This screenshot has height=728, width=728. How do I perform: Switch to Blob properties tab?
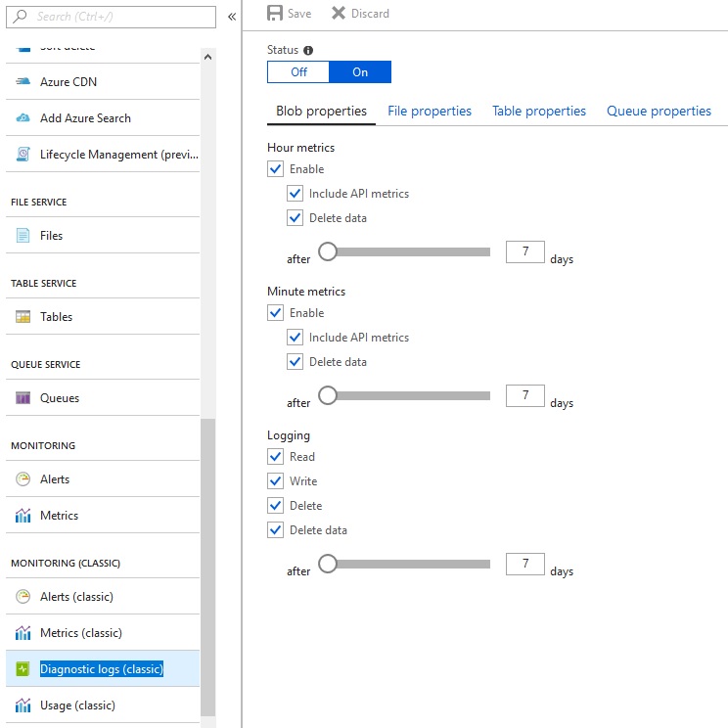321,111
